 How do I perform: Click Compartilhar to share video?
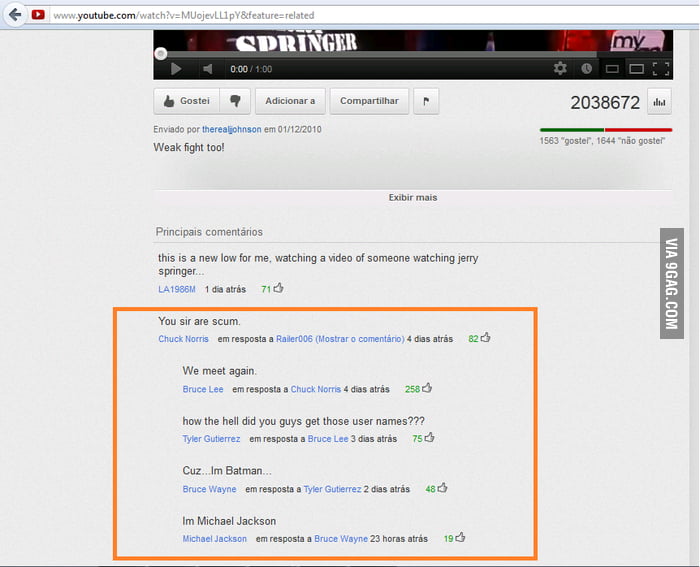(x=369, y=101)
